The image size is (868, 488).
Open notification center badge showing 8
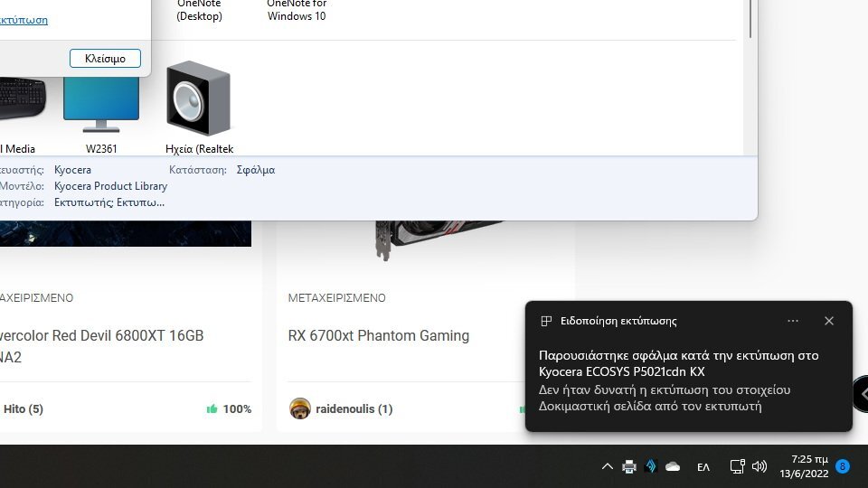[x=843, y=466]
